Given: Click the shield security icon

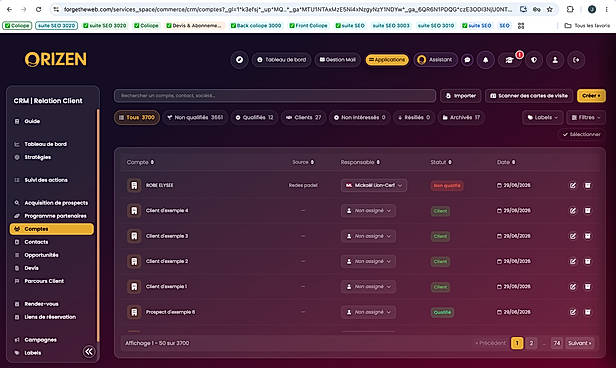Looking at the screenshot, I should point(534,60).
